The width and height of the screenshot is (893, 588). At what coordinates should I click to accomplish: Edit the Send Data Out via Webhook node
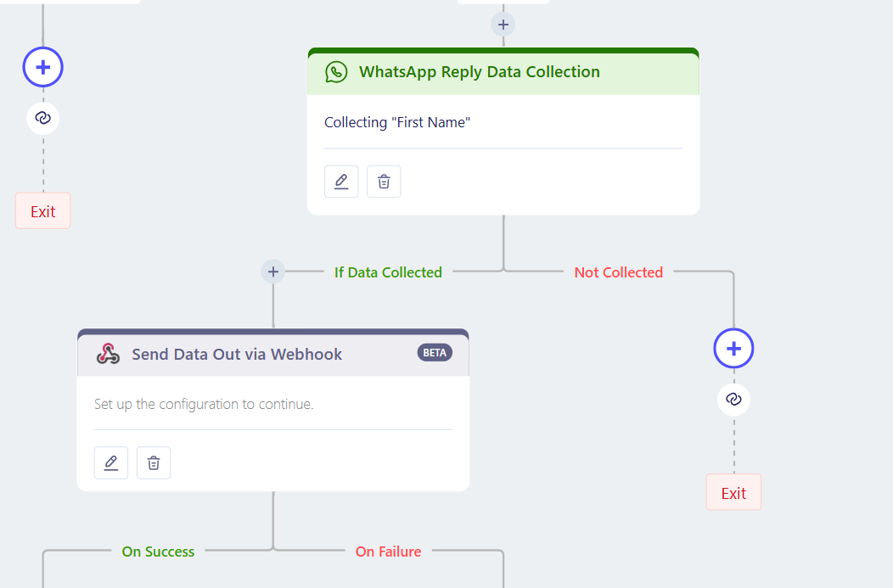coord(111,462)
